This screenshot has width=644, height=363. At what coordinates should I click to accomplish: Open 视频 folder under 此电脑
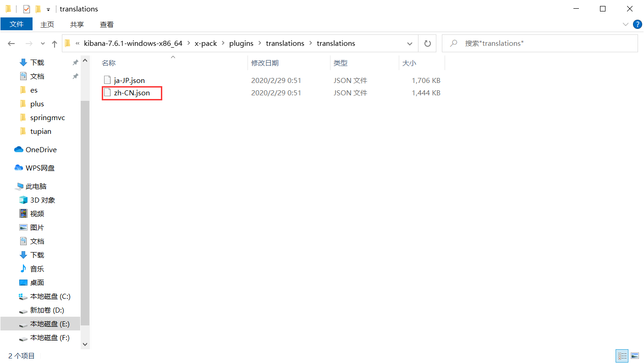click(x=37, y=214)
